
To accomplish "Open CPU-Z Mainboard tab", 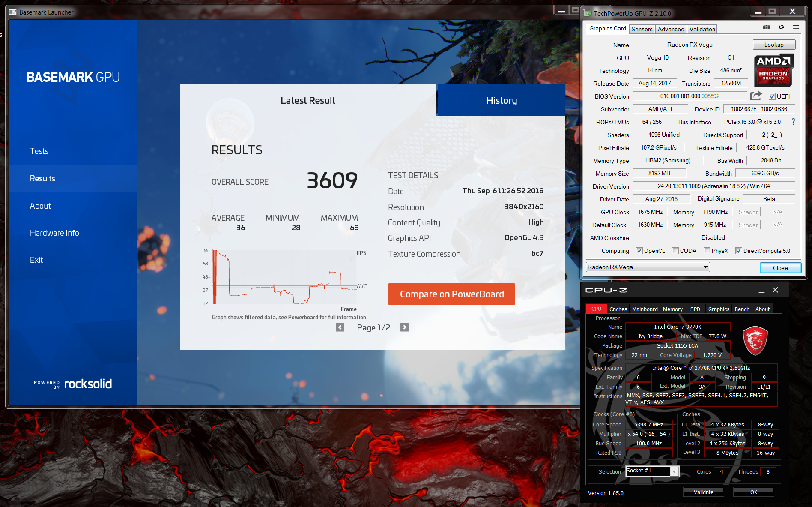I will [x=645, y=309].
